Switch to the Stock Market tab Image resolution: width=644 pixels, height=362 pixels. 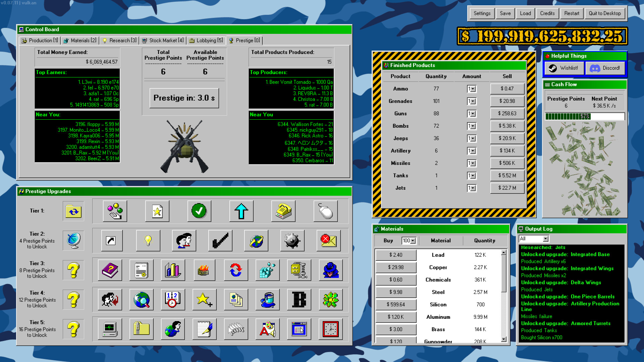[x=163, y=41]
